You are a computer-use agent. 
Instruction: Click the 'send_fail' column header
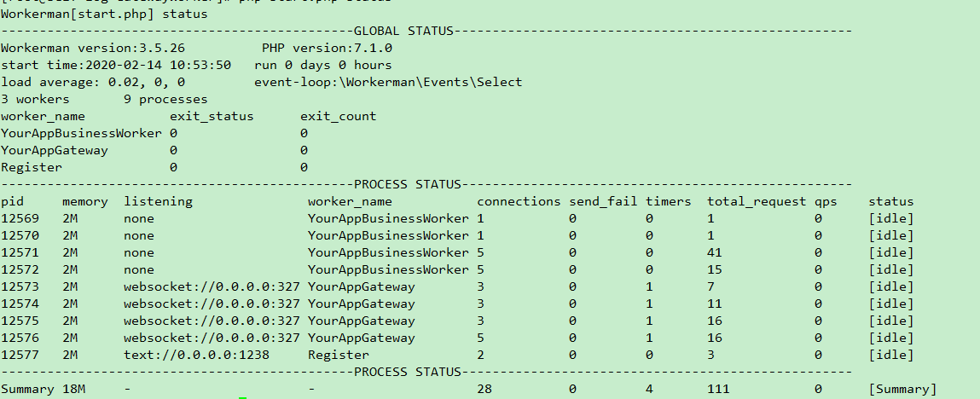(603, 202)
